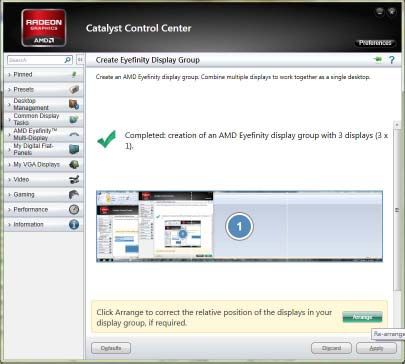The width and height of the screenshot is (405, 364).
Task: Expand the Presets category
Action: coord(43,89)
